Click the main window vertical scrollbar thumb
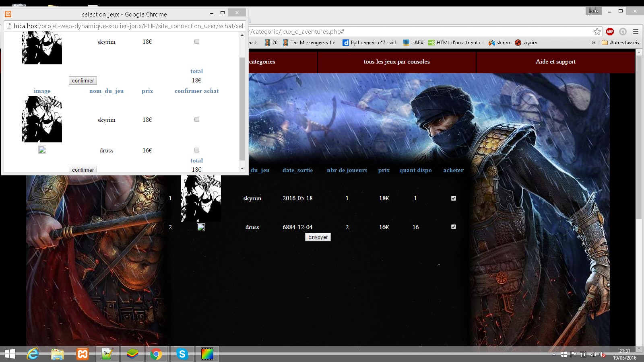Screen dimensions: 644x362 pyautogui.click(x=639, y=137)
